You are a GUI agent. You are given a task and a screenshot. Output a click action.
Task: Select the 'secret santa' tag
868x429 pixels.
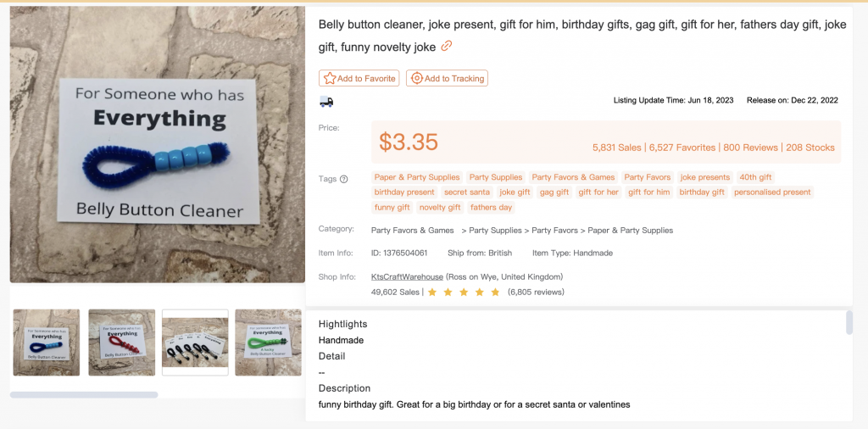(x=467, y=192)
